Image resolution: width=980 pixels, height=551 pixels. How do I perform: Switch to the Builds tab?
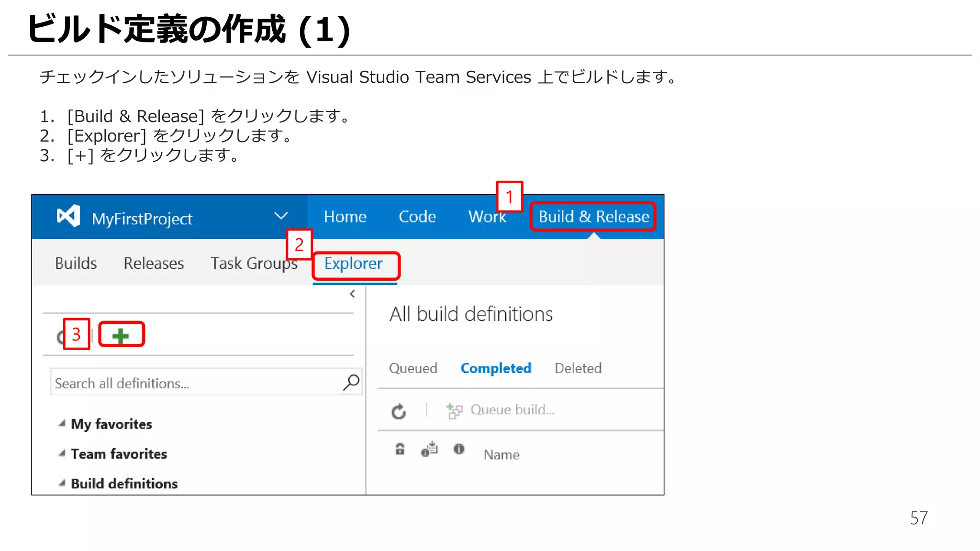[x=76, y=264]
